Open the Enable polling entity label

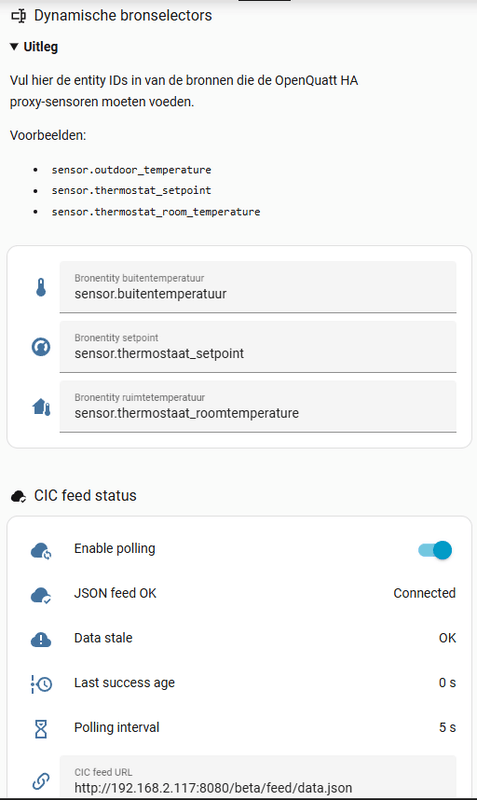click(115, 548)
